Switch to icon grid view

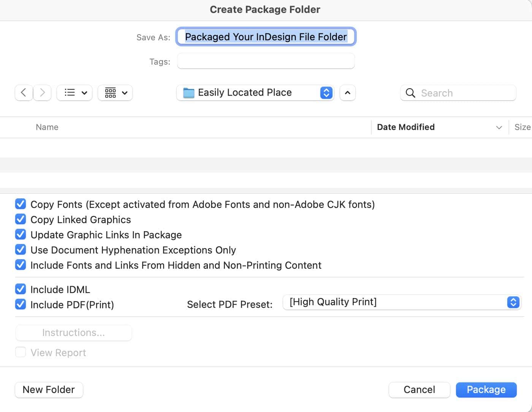[110, 93]
